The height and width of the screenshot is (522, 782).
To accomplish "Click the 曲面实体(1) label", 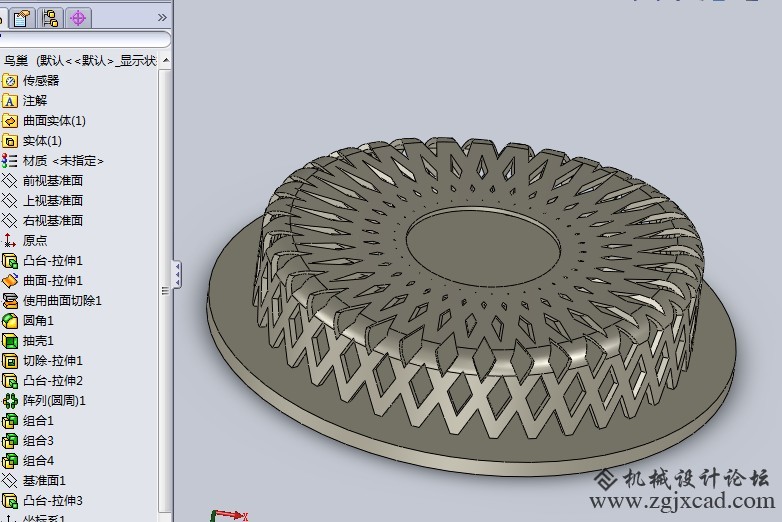I will (54, 121).
